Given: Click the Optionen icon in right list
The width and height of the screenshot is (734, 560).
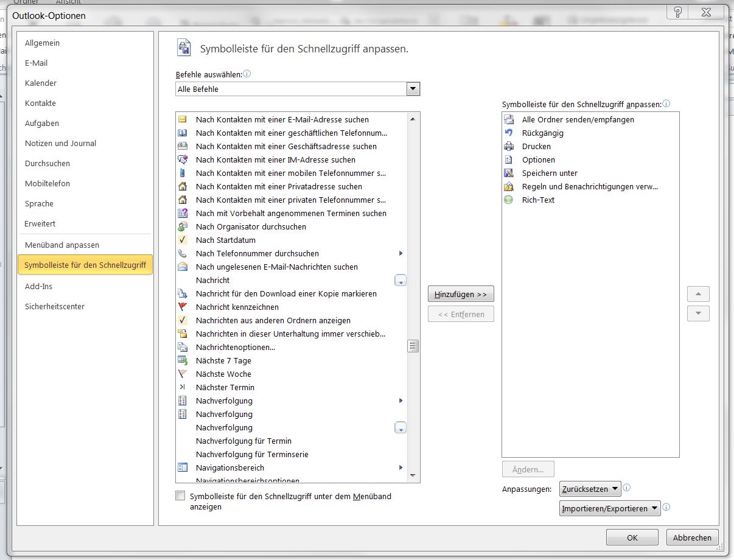Looking at the screenshot, I should click(509, 159).
